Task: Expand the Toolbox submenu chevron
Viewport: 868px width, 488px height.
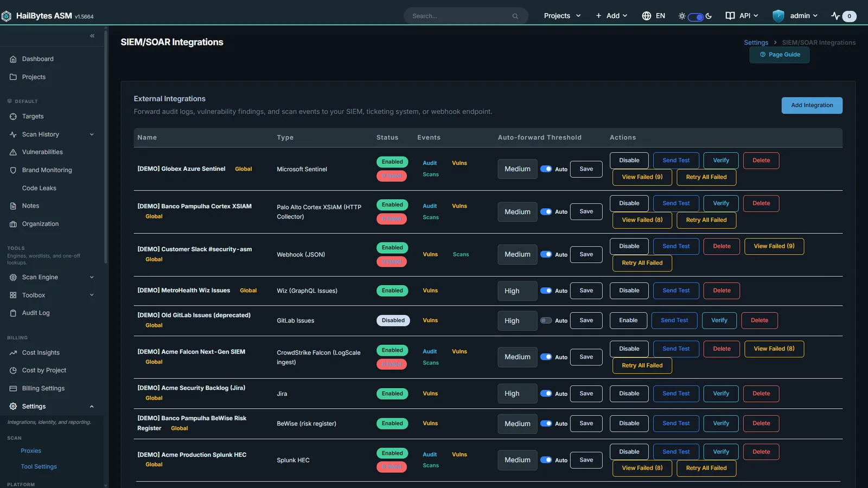Action: pyautogui.click(x=92, y=295)
